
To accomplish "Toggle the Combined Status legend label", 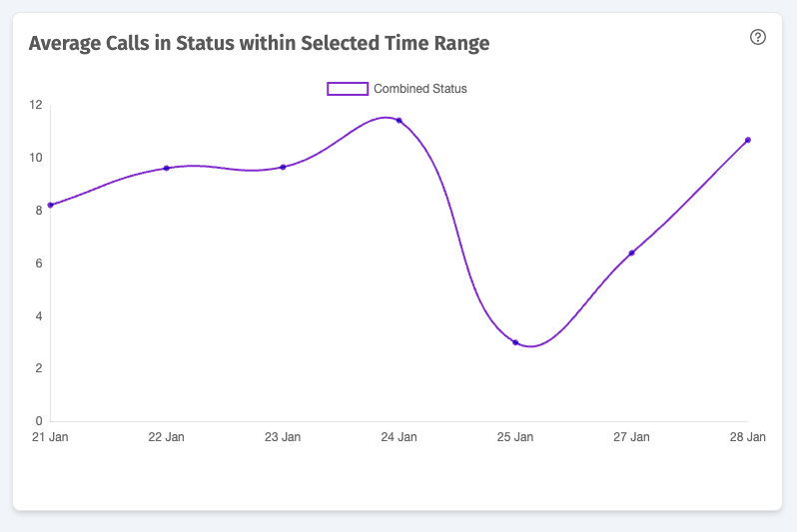I will pyautogui.click(x=420, y=89).
